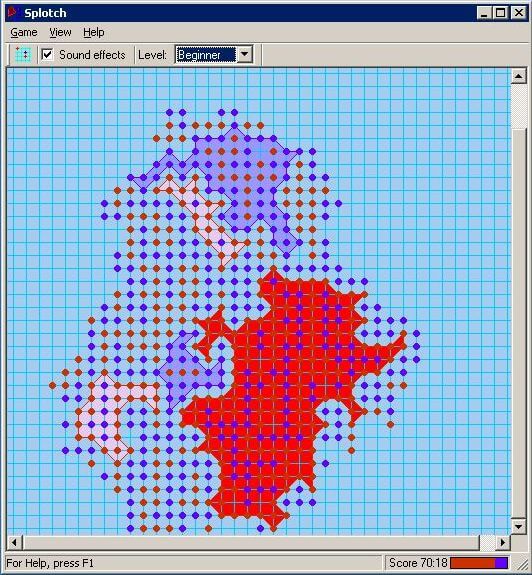Open the Help menu
Screen dimensions: 532x575
point(93,33)
